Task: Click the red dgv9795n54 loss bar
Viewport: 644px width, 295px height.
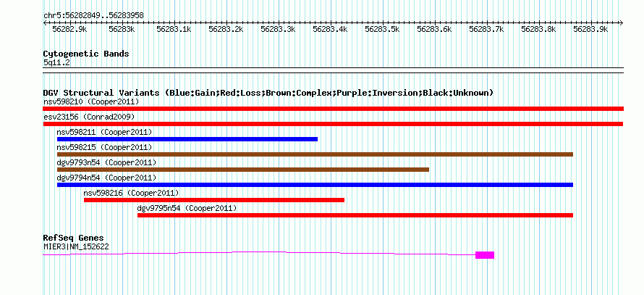Action: [x=355, y=215]
